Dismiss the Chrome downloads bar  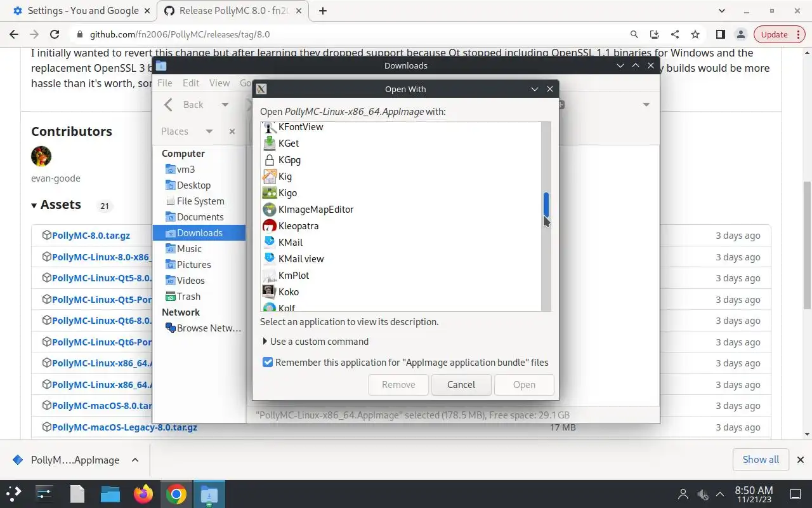tap(800, 460)
